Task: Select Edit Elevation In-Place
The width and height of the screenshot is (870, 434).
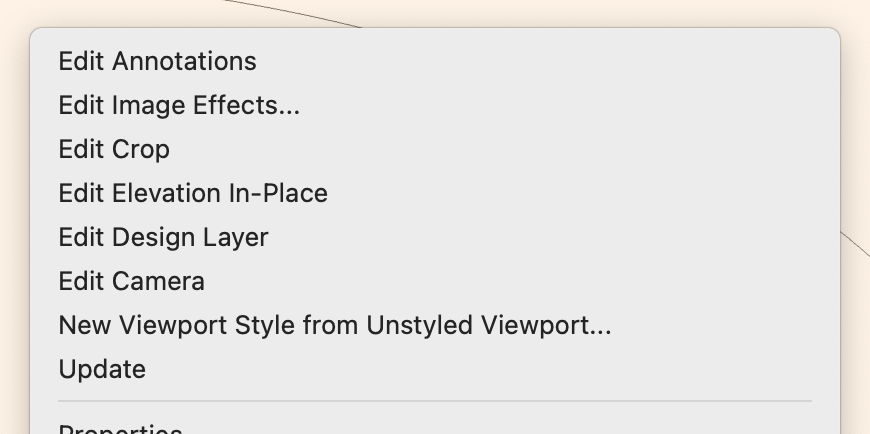Action: pos(193,193)
